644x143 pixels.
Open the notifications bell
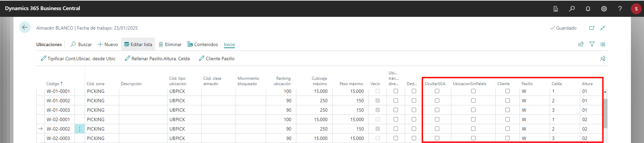(x=588, y=9)
